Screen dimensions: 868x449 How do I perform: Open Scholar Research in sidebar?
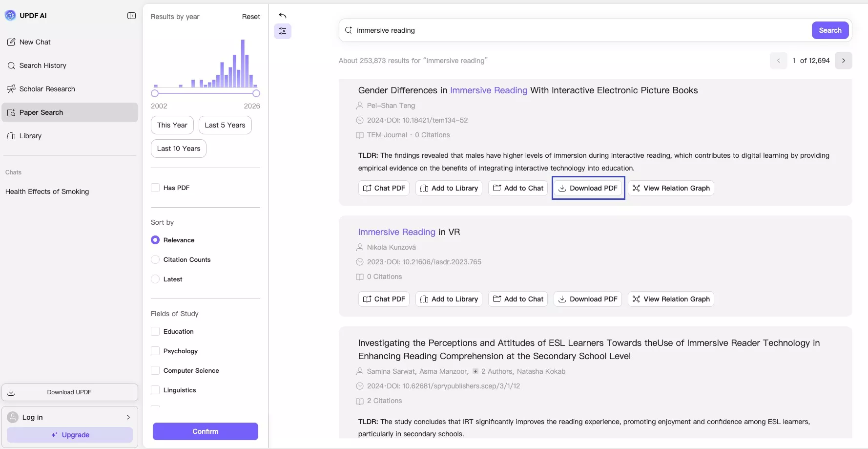tap(47, 89)
